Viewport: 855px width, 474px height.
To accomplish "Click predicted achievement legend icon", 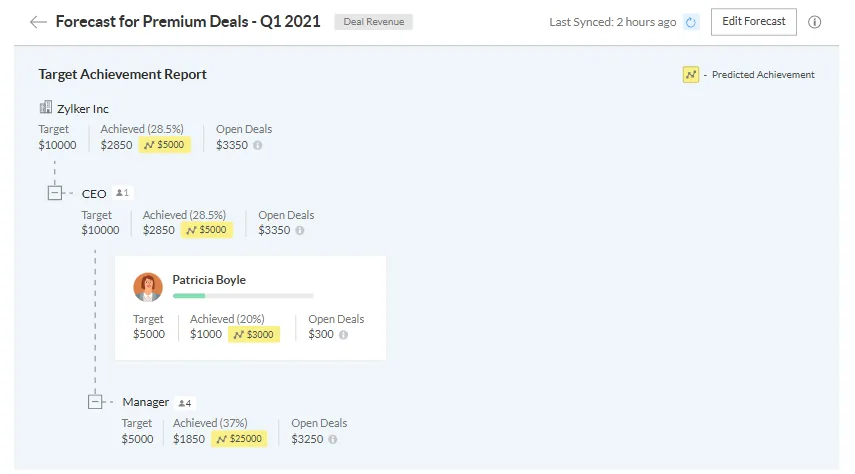I will tap(690, 75).
